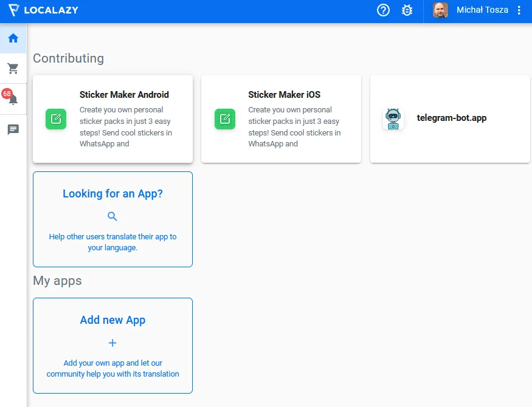Screen dimensions: 532x407
Task: Open the Home page via sidebar icon
Action: coord(13,38)
